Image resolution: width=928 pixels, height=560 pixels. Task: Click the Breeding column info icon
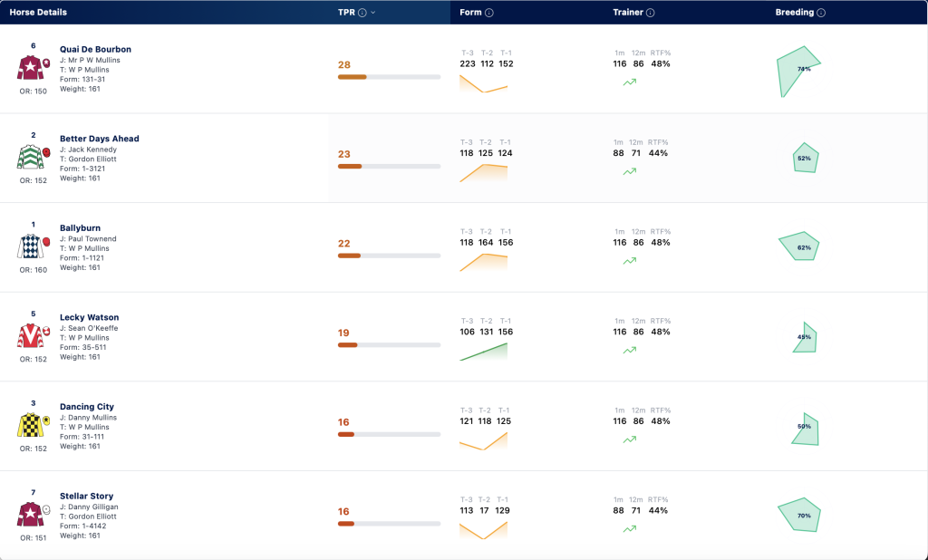(x=821, y=13)
